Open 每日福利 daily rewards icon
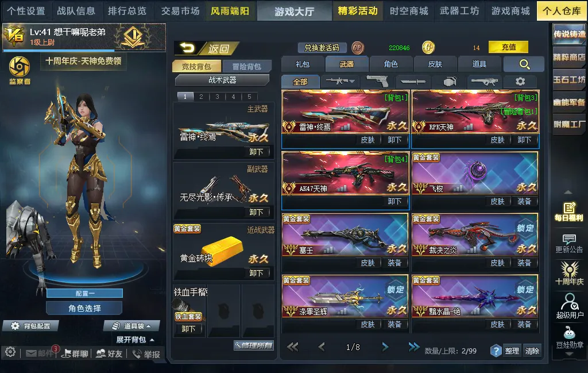The height and width of the screenshot is (373, 588). click(568, 212)
